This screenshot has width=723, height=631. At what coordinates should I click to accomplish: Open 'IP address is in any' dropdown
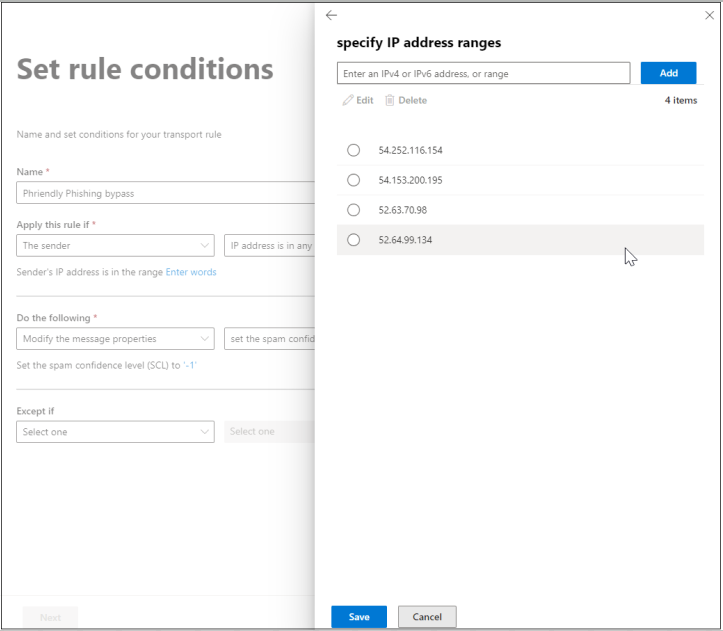click(270, 245)
